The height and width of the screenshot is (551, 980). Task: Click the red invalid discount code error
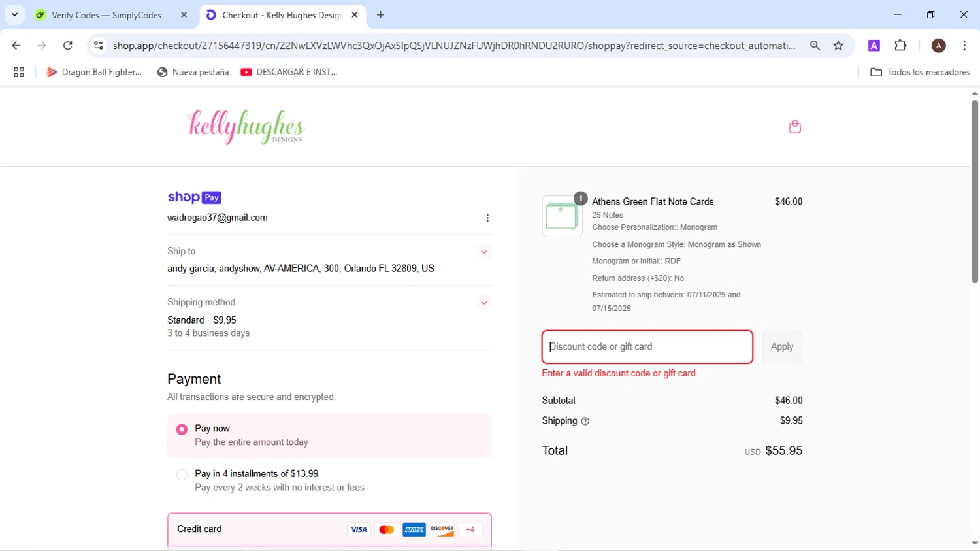point(619,373)
